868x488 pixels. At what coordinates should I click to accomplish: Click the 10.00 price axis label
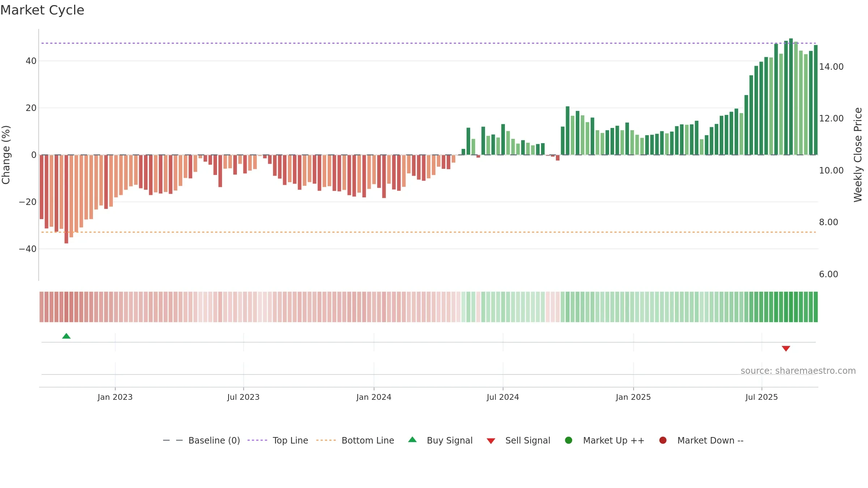coord(831,170)
